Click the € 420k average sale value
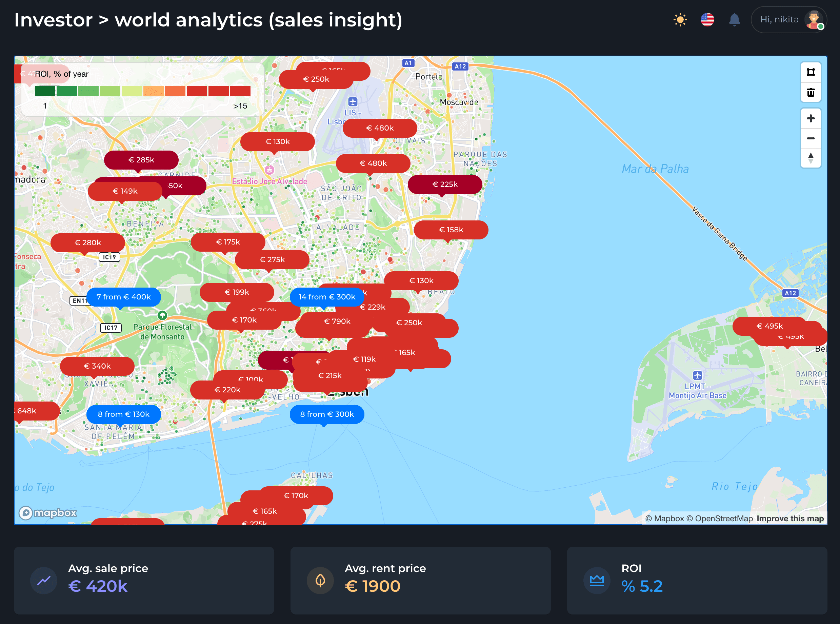 click(x=98, y=586)
